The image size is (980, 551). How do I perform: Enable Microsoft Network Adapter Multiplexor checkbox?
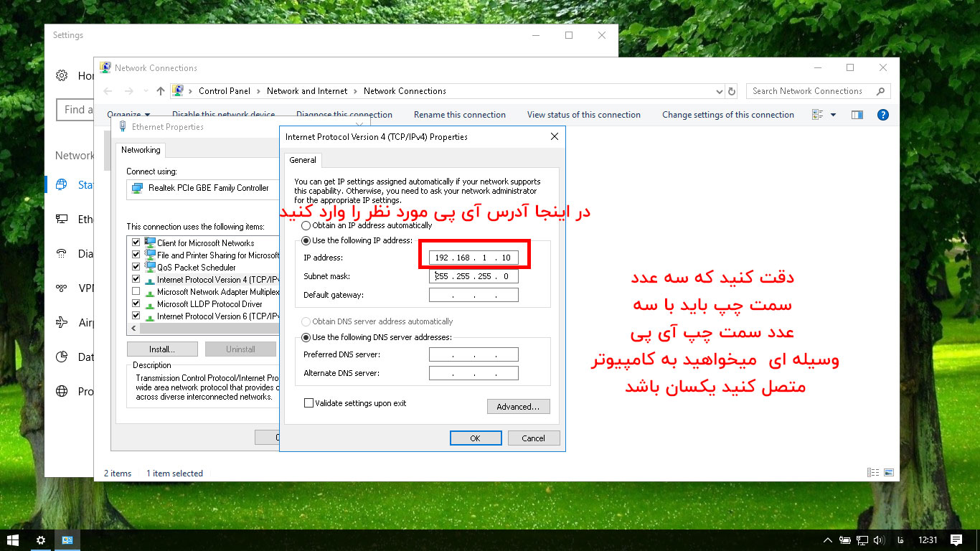click(x=136, y=292)
